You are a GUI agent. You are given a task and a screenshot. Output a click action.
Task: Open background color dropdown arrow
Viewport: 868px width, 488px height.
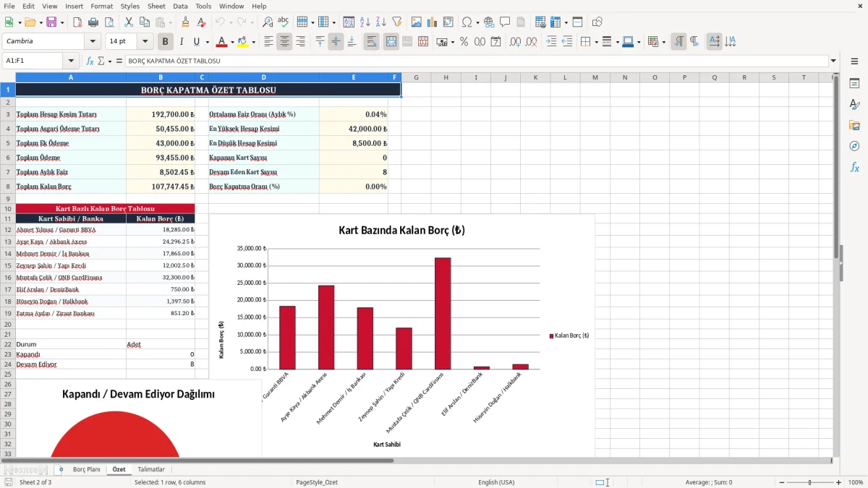coord(253,42)
